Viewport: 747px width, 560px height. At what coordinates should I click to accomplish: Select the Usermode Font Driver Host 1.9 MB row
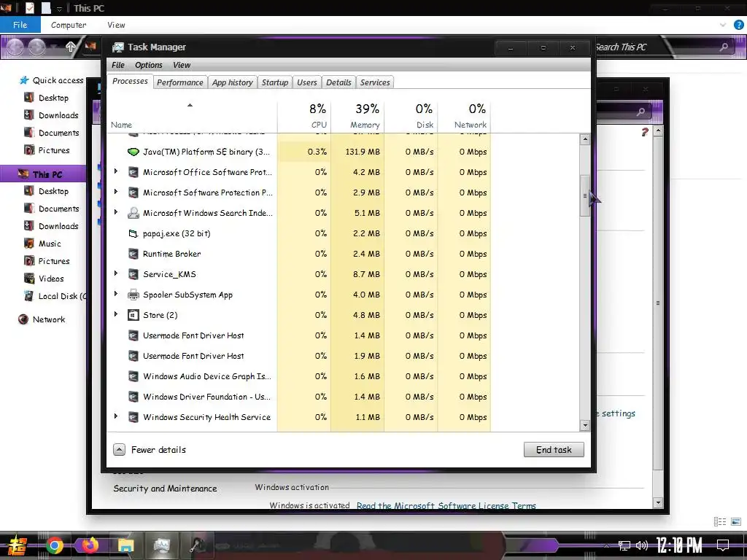coord(300,356)
